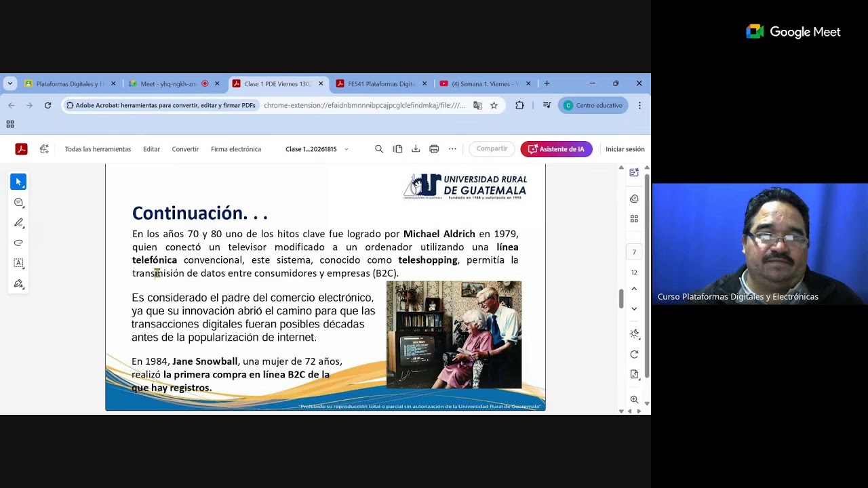This screenshot has height=488, width=868.
Task: Print the PDF document
Action: pyautogui.click(x=434, y=149)
